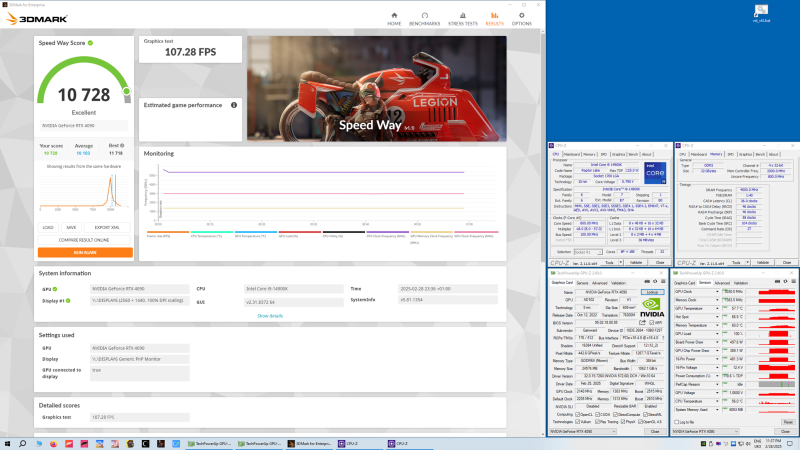Viewport: 800px width, 450px height.
Task: Toggle the Ray Tracing checkbox in GPU-Z
Action: click(x=597, y=421)
